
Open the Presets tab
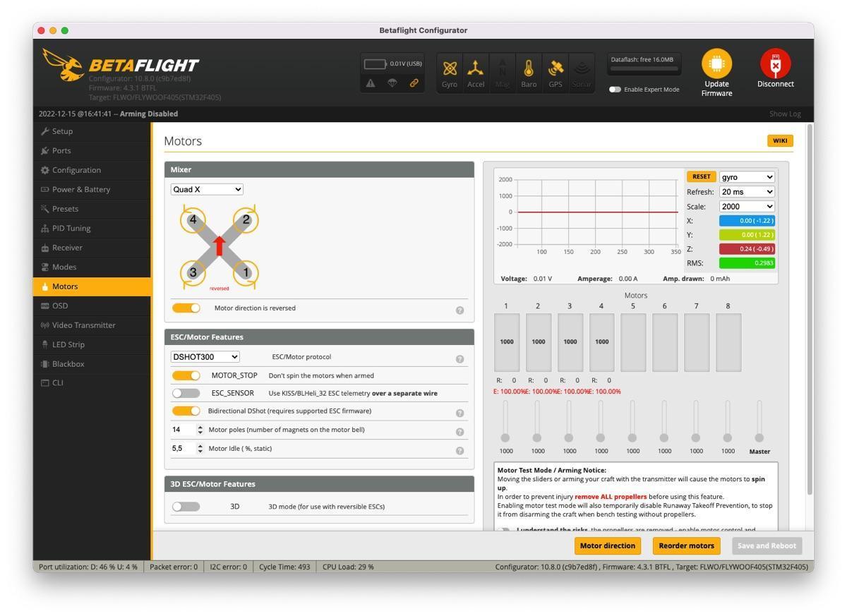pos(92,209)
